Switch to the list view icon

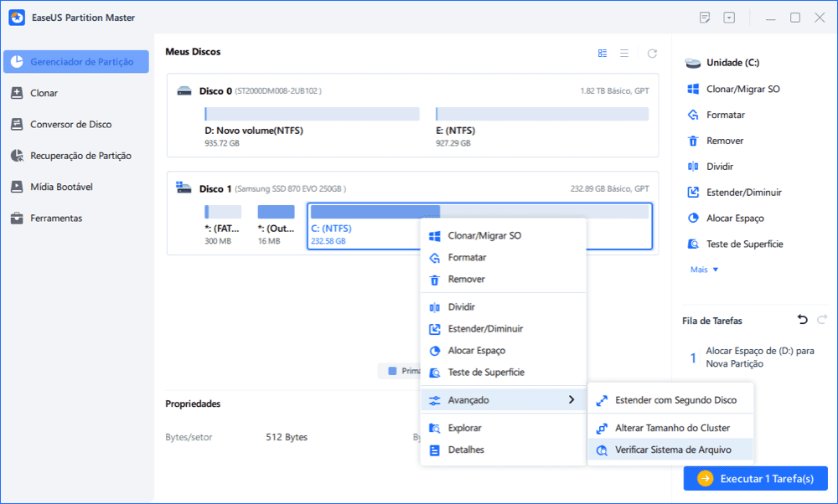624,54
